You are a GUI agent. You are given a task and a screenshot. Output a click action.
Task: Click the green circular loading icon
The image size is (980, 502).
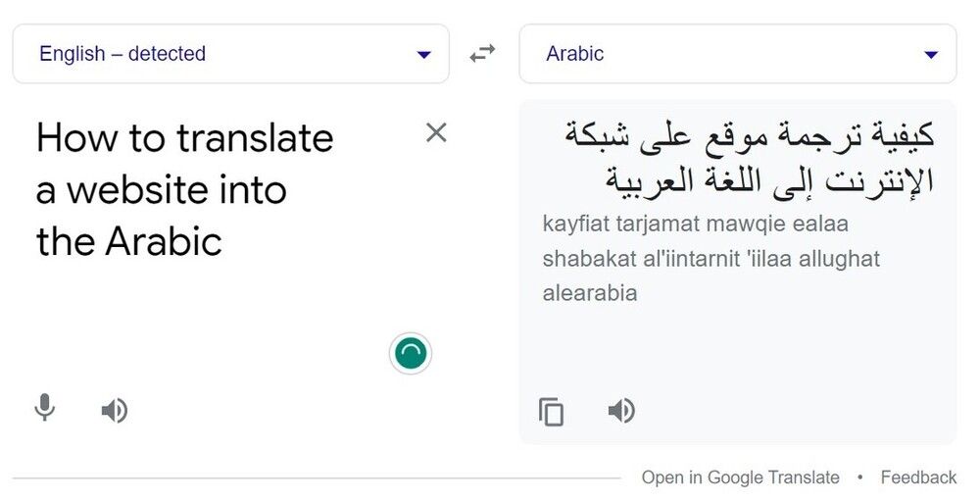(411, 353)
